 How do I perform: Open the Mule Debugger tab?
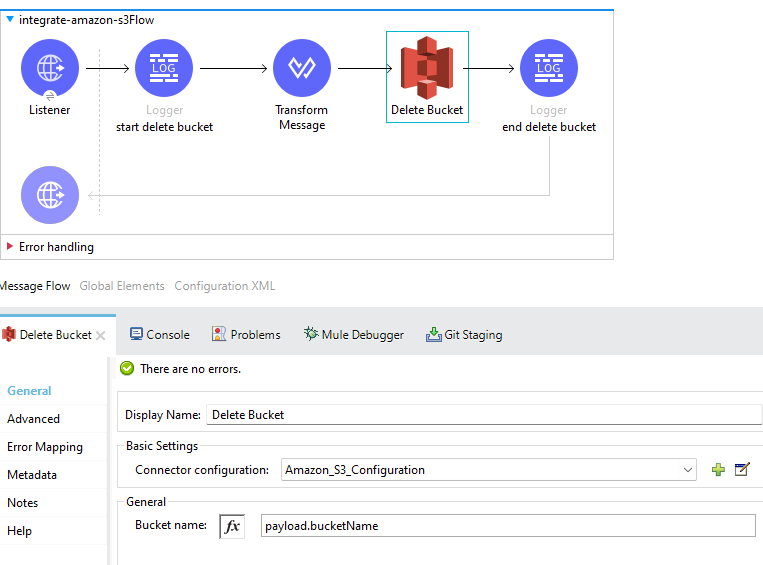click(x=353, y=335)
